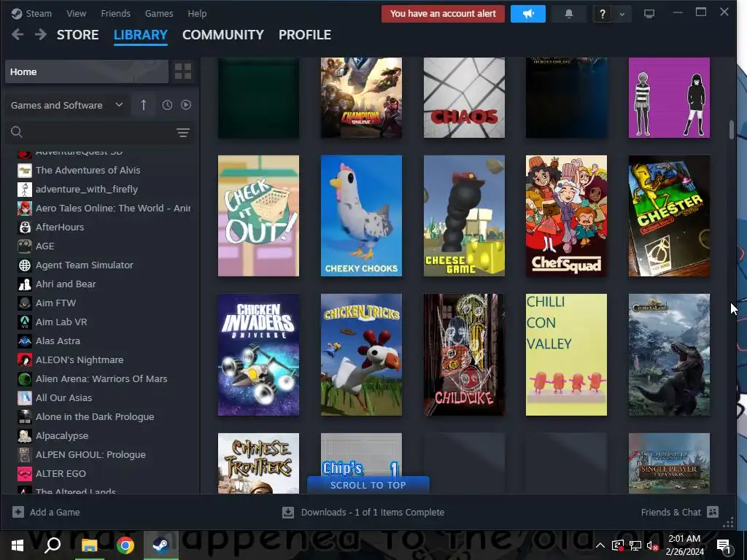
Task: Open Friends & Chat
Action: pos(680,513)
